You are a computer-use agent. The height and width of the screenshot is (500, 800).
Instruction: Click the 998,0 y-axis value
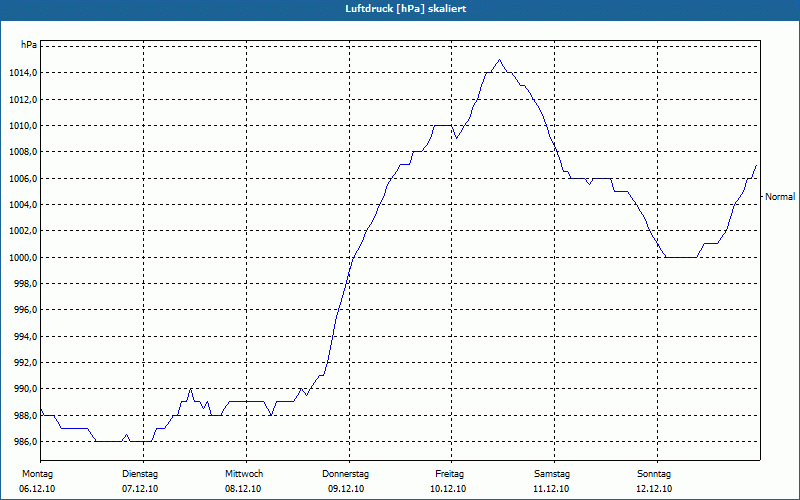[26, 284]
